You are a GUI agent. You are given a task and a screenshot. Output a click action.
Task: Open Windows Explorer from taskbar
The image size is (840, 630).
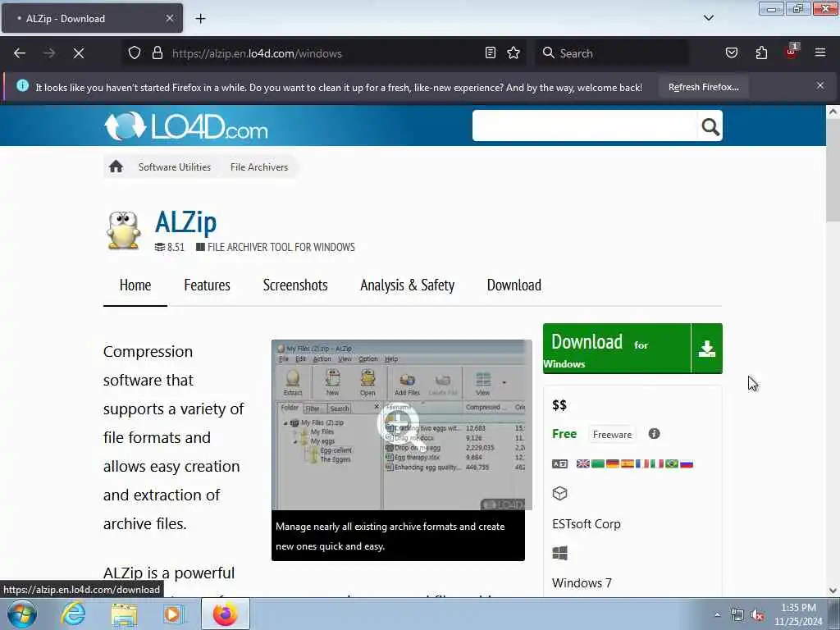[125, 614]
